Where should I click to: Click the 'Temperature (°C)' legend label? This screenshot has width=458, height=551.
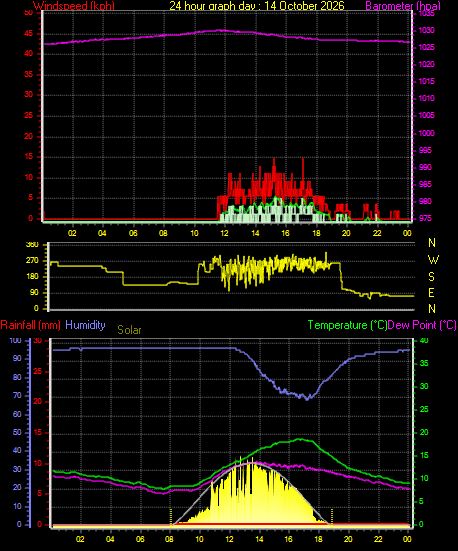click(x=347, y=325)
